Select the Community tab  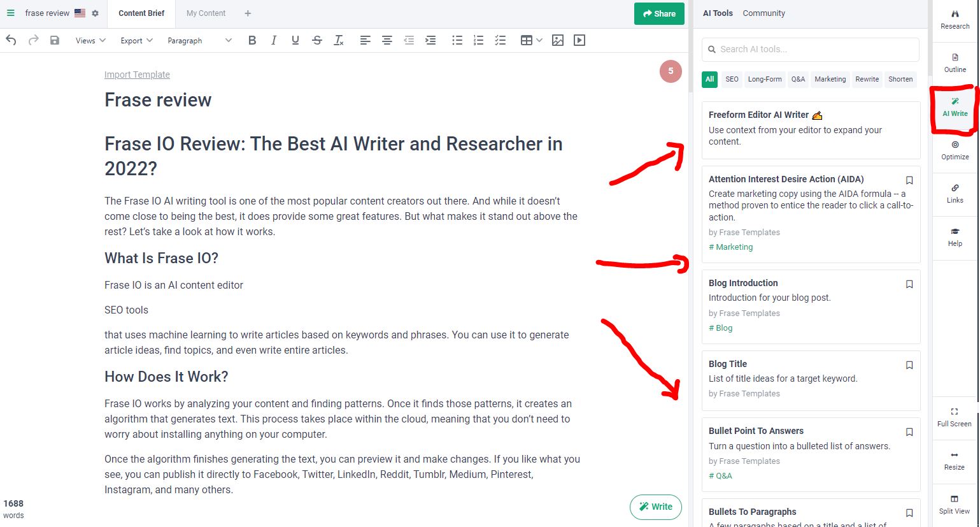(x=764, y=13)
